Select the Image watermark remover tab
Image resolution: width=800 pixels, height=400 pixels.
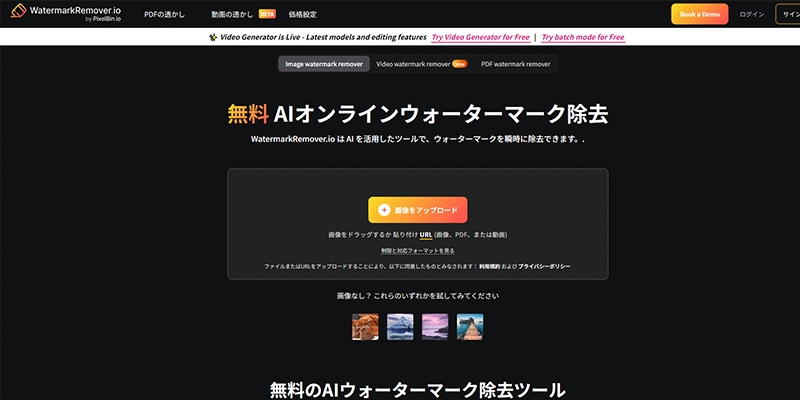(x=324, y=64)
